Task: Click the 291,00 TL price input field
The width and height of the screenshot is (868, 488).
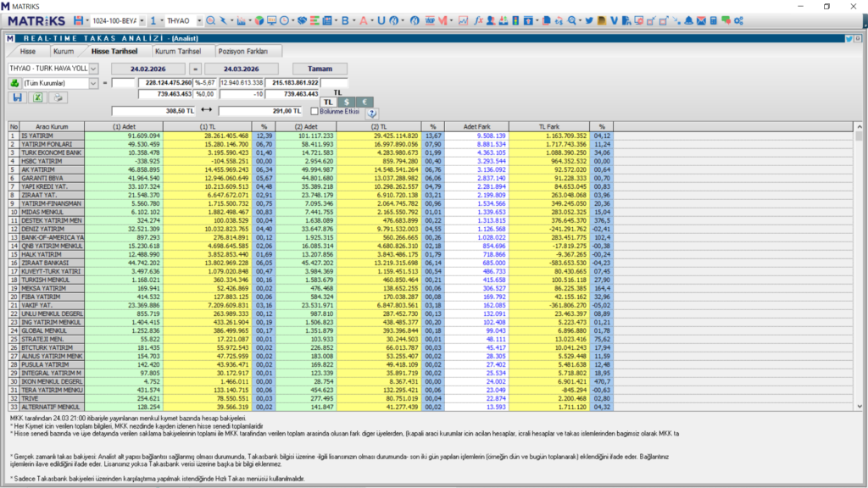Action: point(261,111)
